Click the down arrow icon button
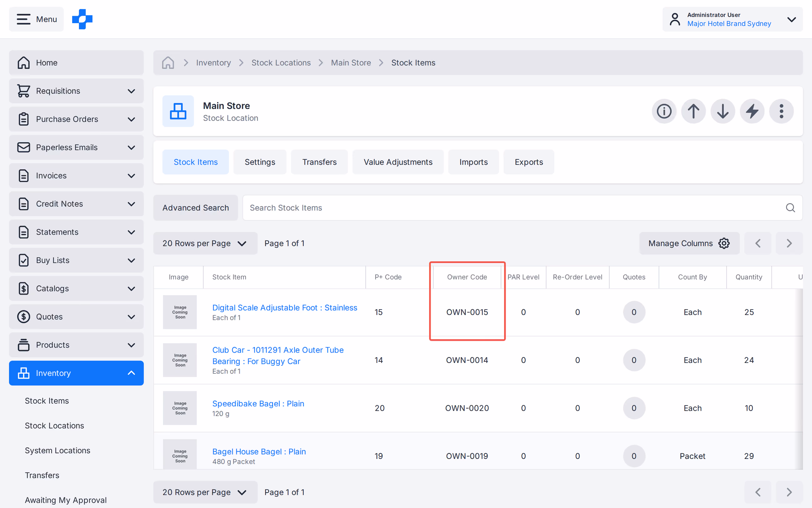Screen dimensions: 812x508 [723, 111]
